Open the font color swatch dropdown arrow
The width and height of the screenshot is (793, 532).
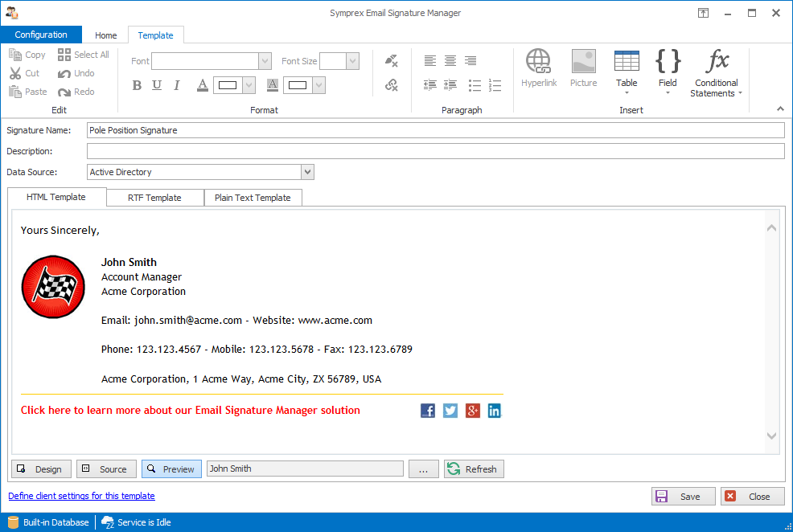tap(249, 85)
